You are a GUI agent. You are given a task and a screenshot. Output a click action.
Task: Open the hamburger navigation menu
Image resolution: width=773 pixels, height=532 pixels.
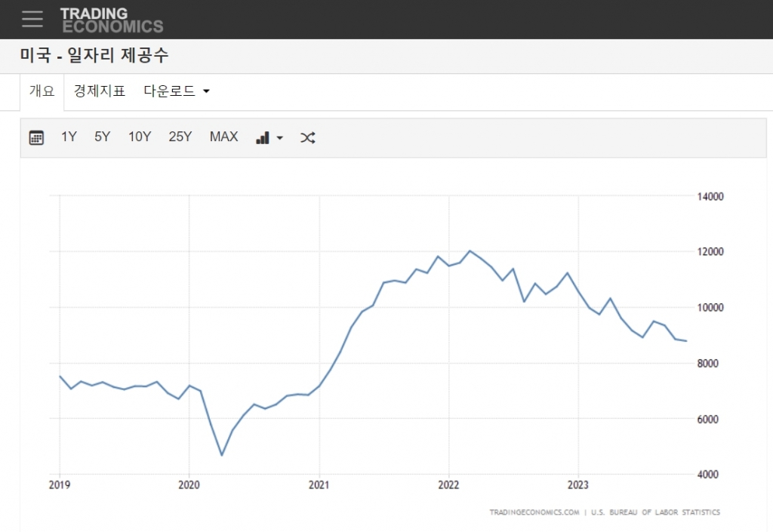pos(32,20)
